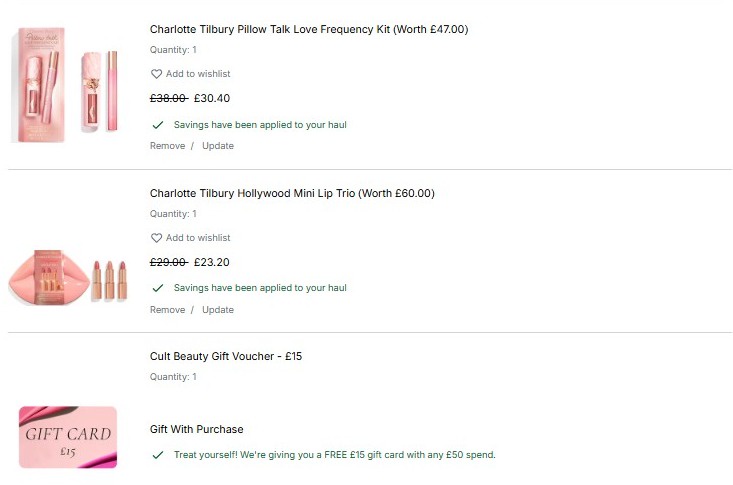Click green checkmark beside gift card message
Screen dimensions: 733x485
tap(157, 455)
